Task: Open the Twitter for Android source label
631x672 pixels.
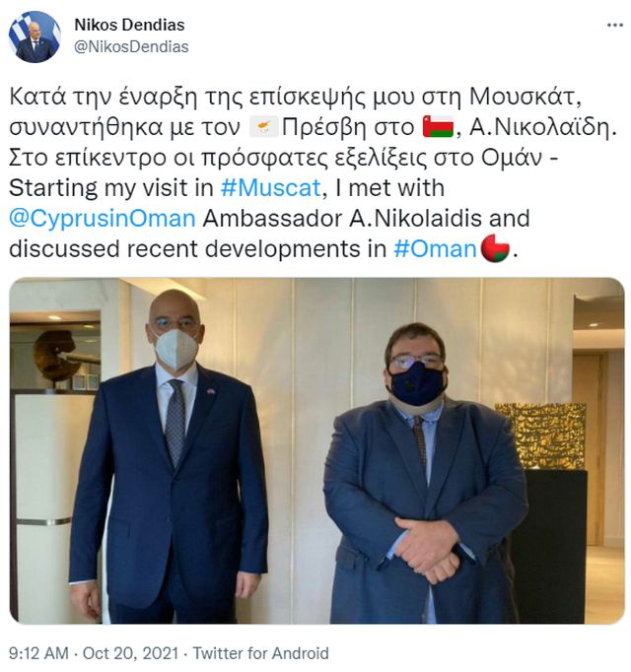Action: (x=261, y=653)
